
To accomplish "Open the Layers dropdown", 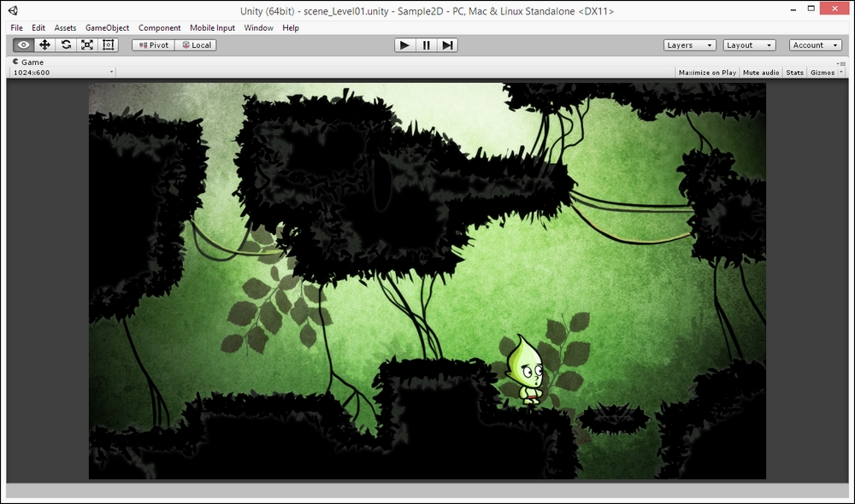I will click(x=689, y=45).
